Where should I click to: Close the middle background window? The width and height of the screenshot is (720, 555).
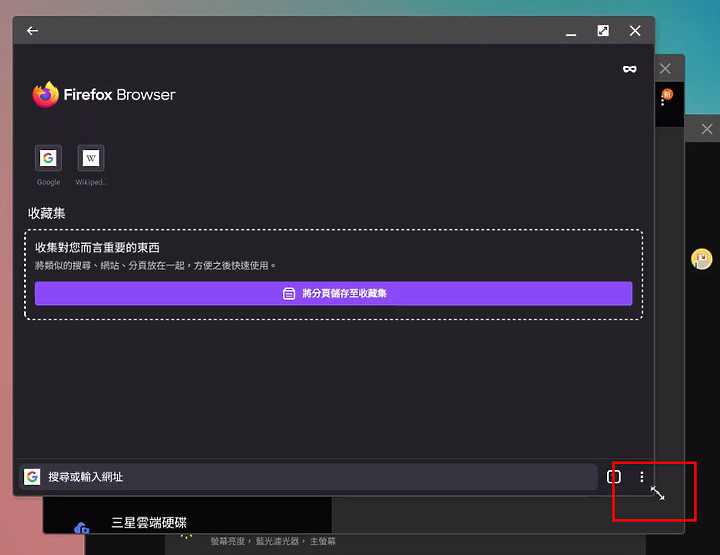tap(665, 69)
